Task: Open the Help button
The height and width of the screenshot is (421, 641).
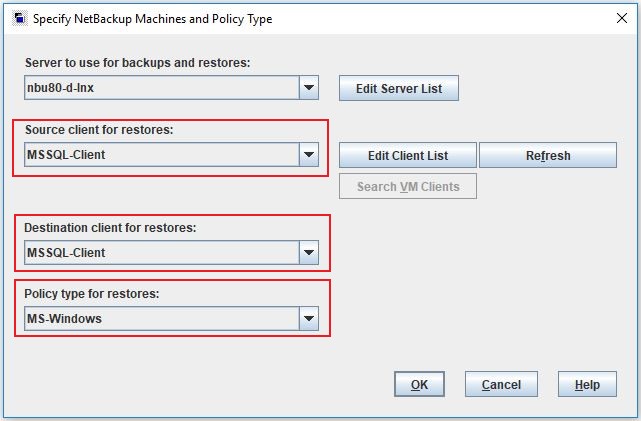Action: click(x=587, y=384)
